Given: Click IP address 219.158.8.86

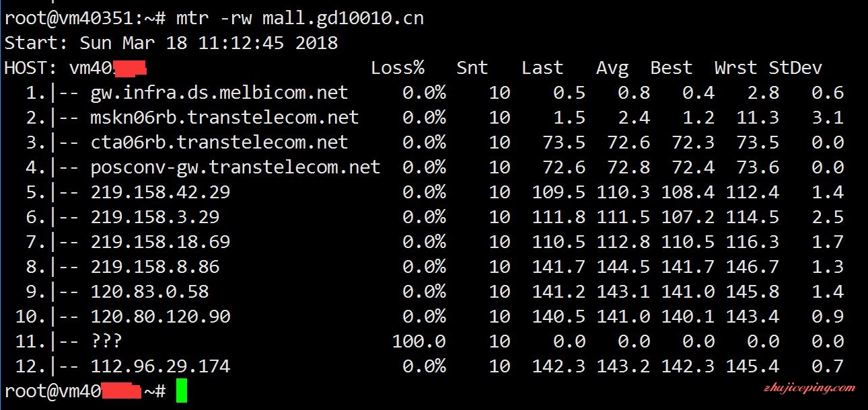Looking at the screenshot, I should [x=155, y=267].
